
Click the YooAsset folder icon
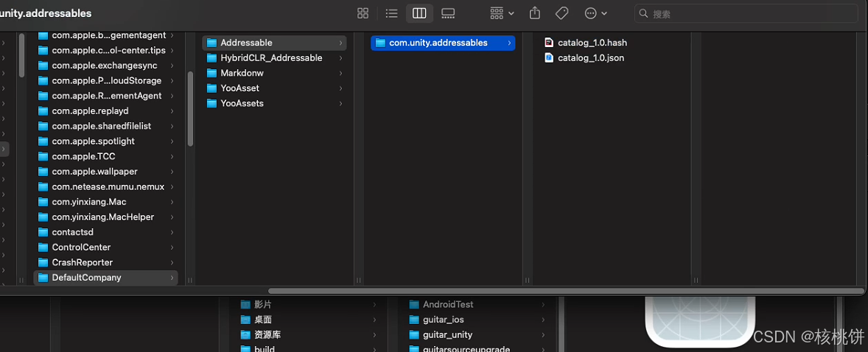pos(211,88)
